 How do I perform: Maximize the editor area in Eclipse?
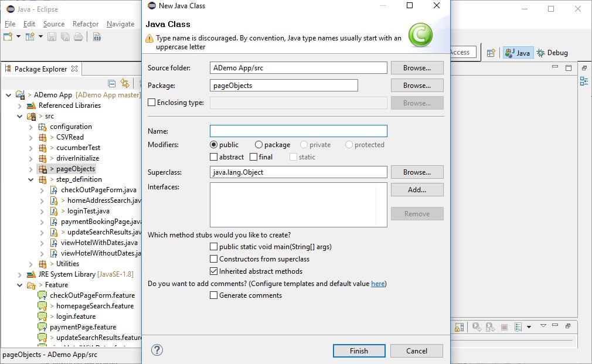click(569, 68)
